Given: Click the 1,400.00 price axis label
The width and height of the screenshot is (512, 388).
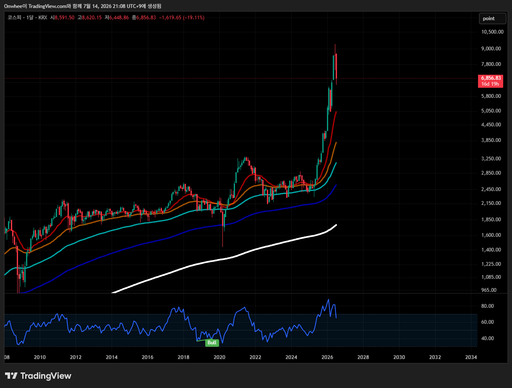Looking at the screenshot, I should 491,250.
